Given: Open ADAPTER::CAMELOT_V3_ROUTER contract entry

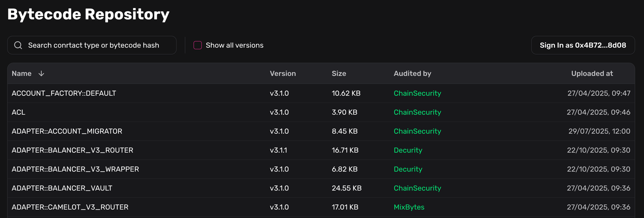Looking at the screenshot, I should pos(70,207).
